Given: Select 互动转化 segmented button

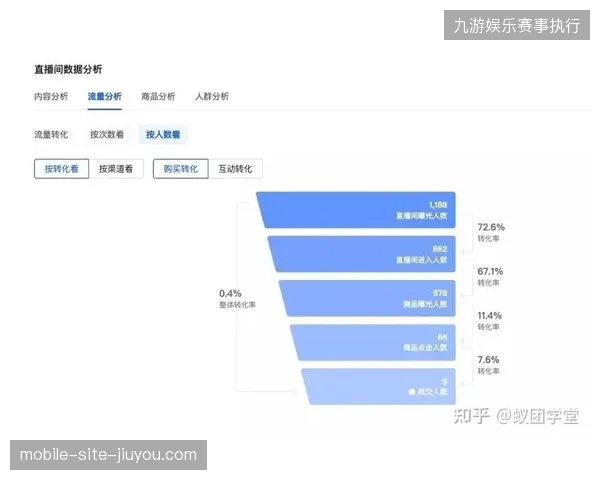Looking at the screenshot, I should pos(235,169).
